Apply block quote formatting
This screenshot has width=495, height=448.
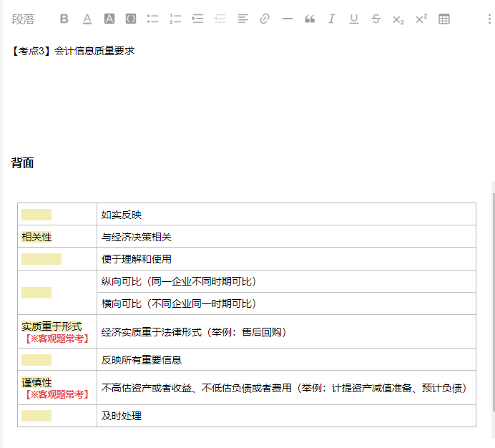click(x=310, y=19)
